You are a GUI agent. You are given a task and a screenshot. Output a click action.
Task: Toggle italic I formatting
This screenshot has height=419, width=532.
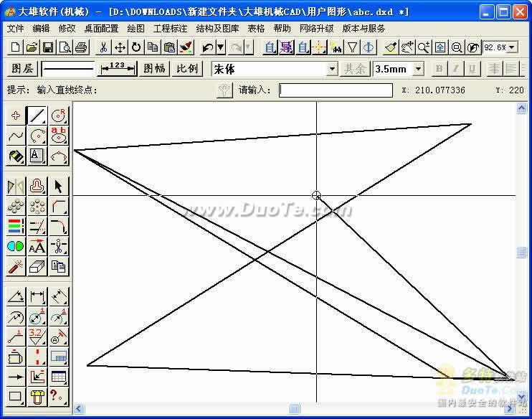tap(456, 69)
